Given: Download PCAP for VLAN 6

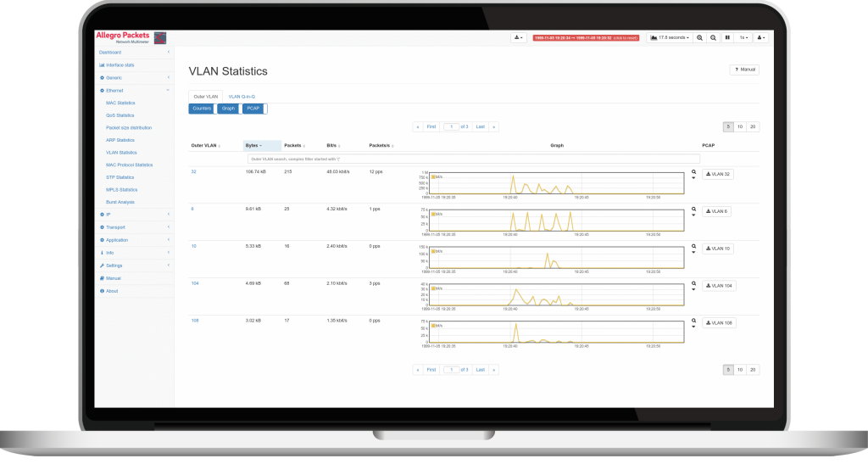Looking at the screenshot, I should (x=716, y=211).
